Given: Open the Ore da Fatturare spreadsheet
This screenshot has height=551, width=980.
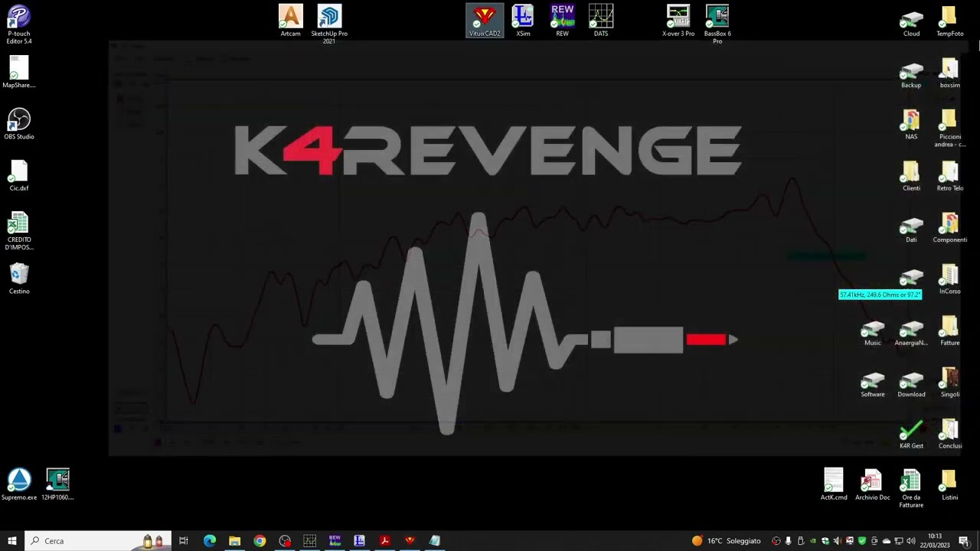Looking at the screenshot, I should [911, 488].
